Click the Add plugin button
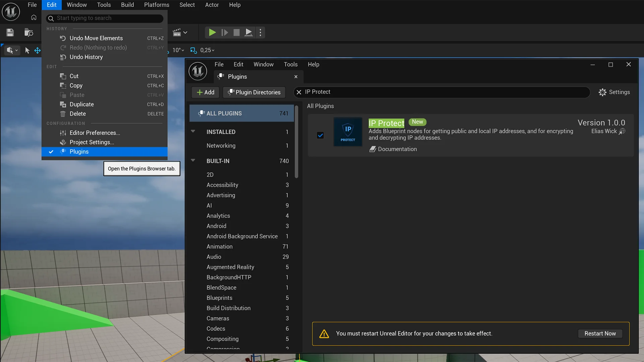Viewport: 644px width, 362px height. click(205, 92)
